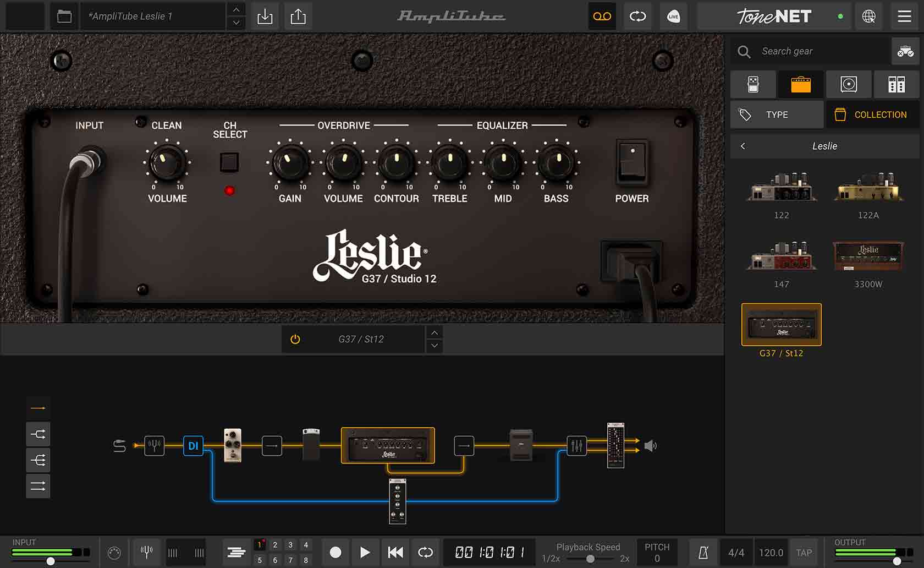Toggle the metronome icon

coord(703,553)
